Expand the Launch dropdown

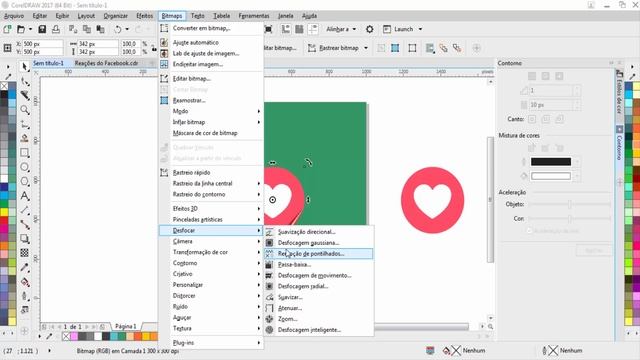(x=420, y=29)
